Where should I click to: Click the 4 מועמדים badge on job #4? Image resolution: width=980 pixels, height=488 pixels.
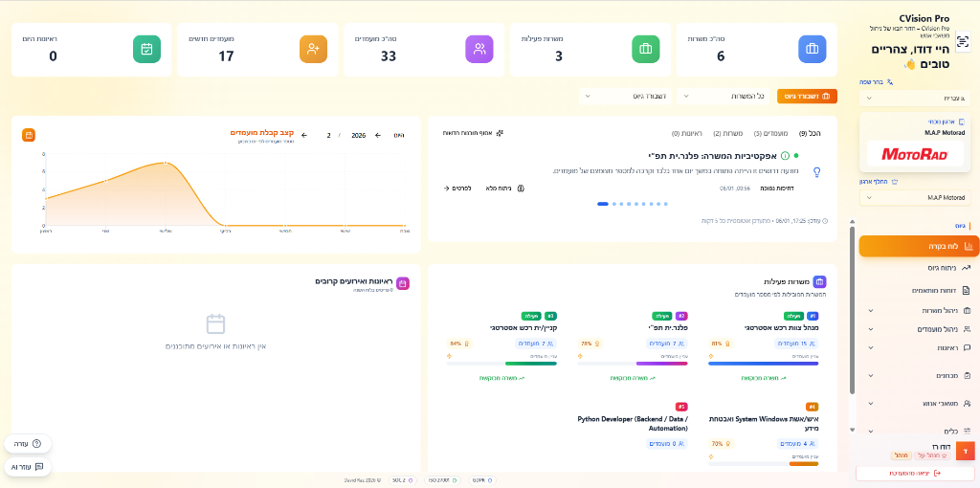798,444
